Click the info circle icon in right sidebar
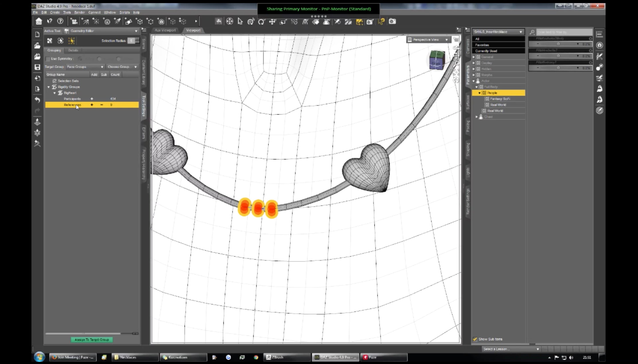This screenshot has height=364, width=638. (x=599, y=45)
